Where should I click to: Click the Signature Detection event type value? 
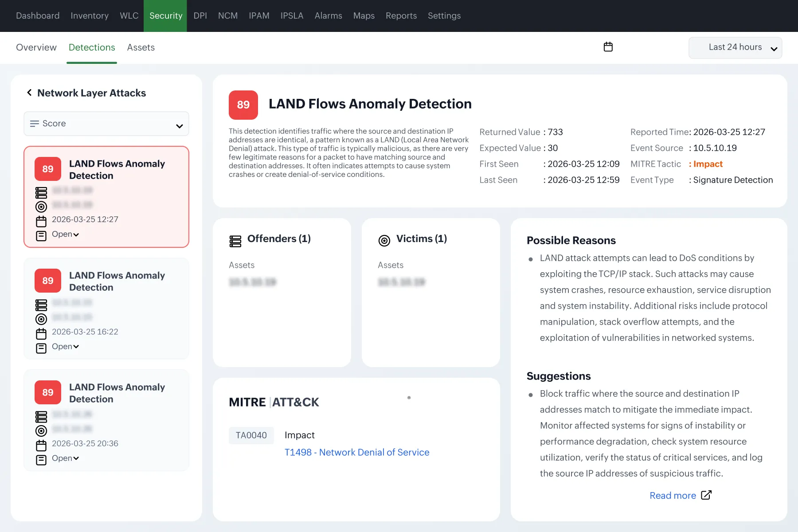733,180
